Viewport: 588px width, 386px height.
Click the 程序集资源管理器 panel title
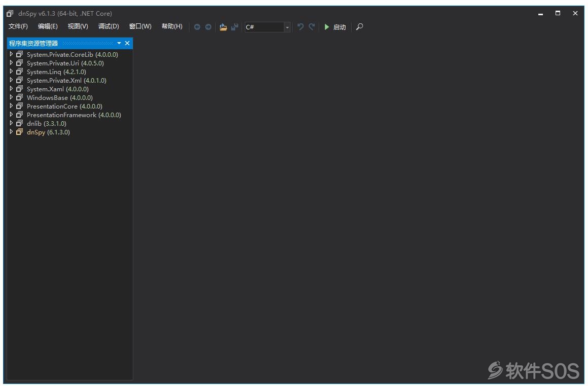(33, 43)
